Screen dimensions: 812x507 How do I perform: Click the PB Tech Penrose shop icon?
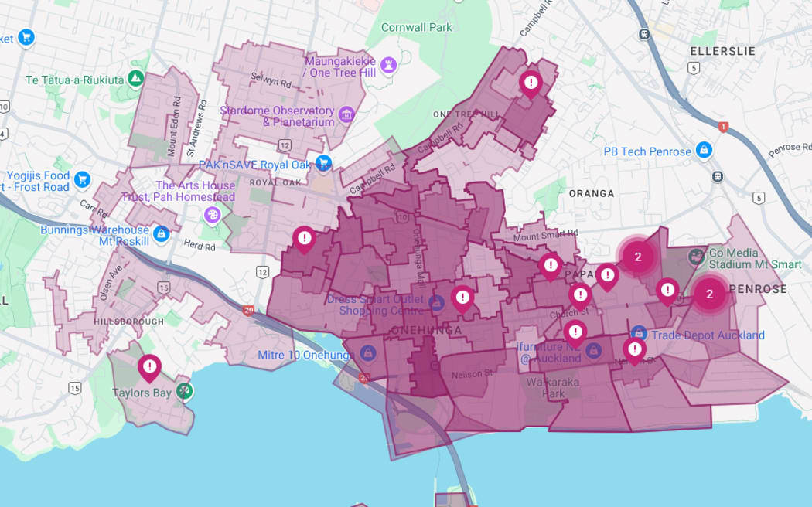click(703, 151)
